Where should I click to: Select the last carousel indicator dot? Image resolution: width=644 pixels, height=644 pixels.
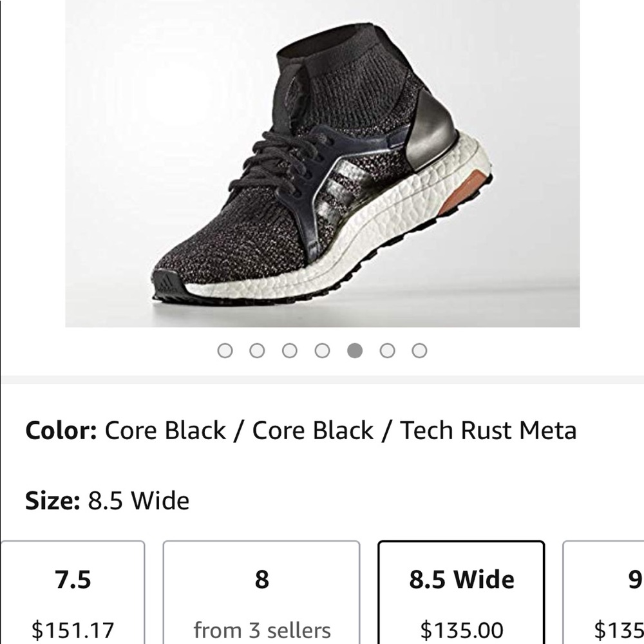coord(419,350)
